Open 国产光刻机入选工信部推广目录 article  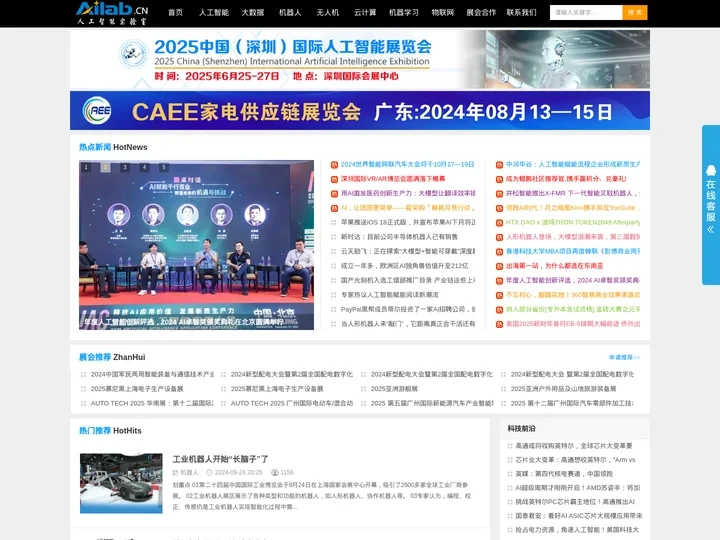coord(408,280)
